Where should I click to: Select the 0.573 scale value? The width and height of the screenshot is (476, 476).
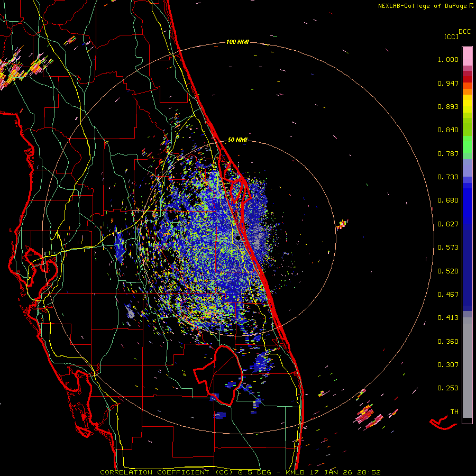point(448,248)
